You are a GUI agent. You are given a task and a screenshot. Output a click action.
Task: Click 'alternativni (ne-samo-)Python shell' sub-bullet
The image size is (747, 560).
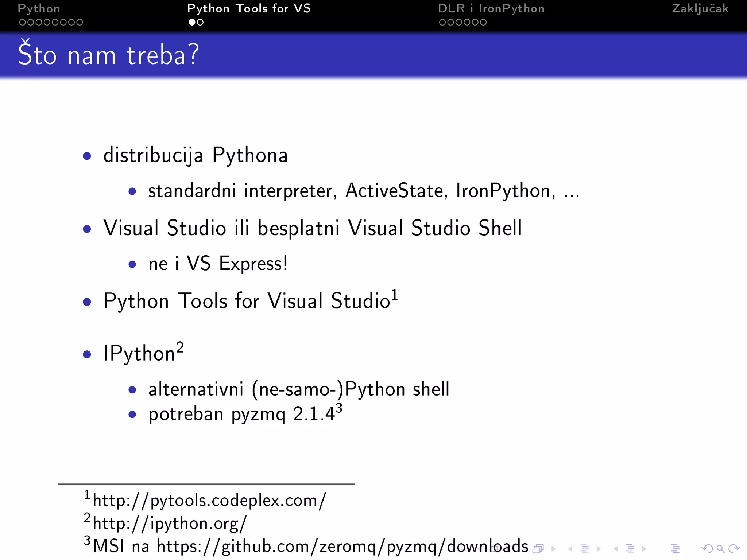pos(299,389)
